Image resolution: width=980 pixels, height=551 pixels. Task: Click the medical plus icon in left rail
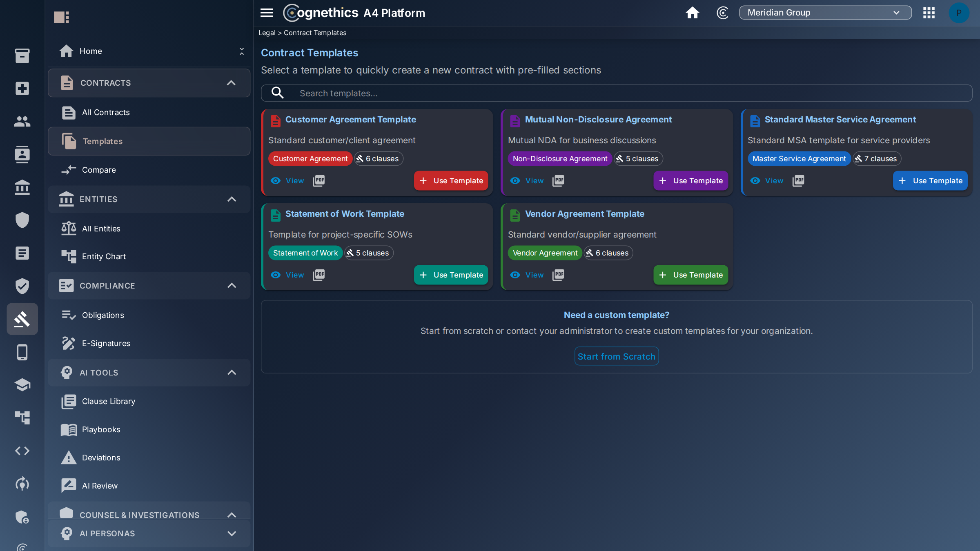pyautogui.click(x=22, y=88)
